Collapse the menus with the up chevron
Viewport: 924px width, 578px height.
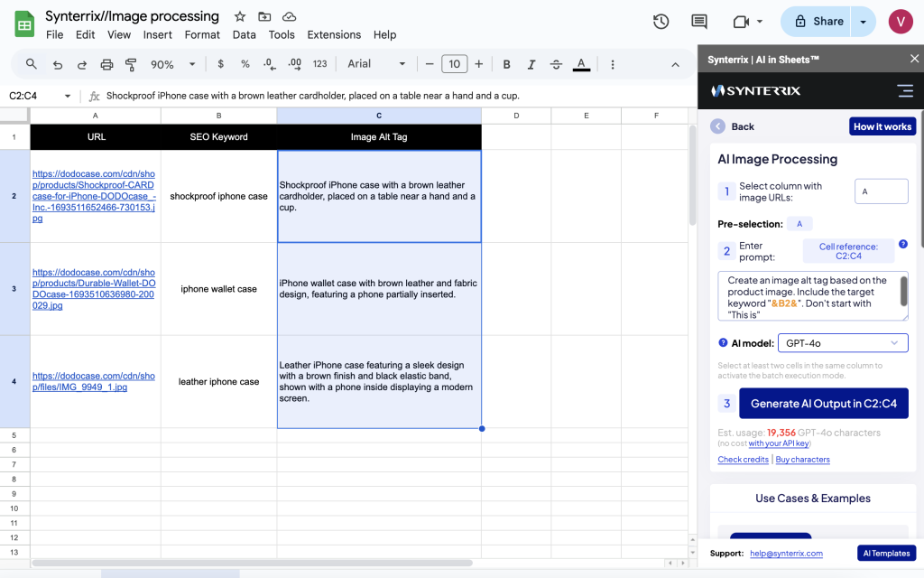[675, 64]
